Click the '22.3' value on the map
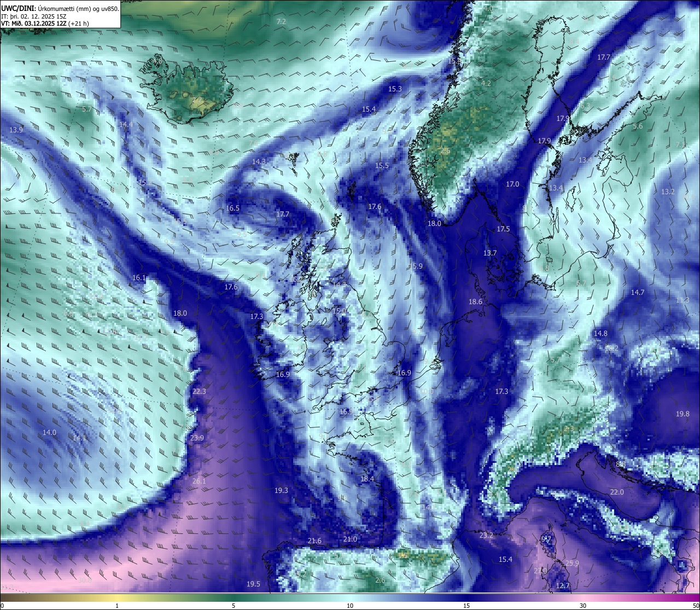Image resolution: width=700 pixels, height=610 pixels. tap(199, 391)
